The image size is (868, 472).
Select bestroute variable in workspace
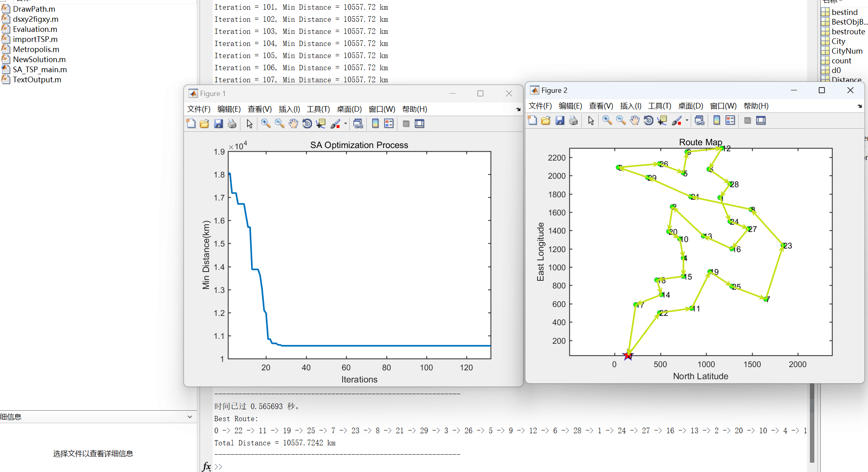(x=848, y=31)
